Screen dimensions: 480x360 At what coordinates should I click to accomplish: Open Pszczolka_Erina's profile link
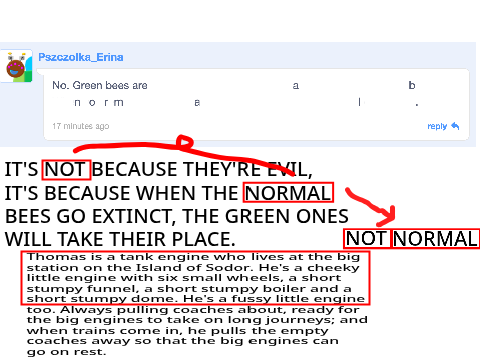pyautogui.click(x=81, y=57)
